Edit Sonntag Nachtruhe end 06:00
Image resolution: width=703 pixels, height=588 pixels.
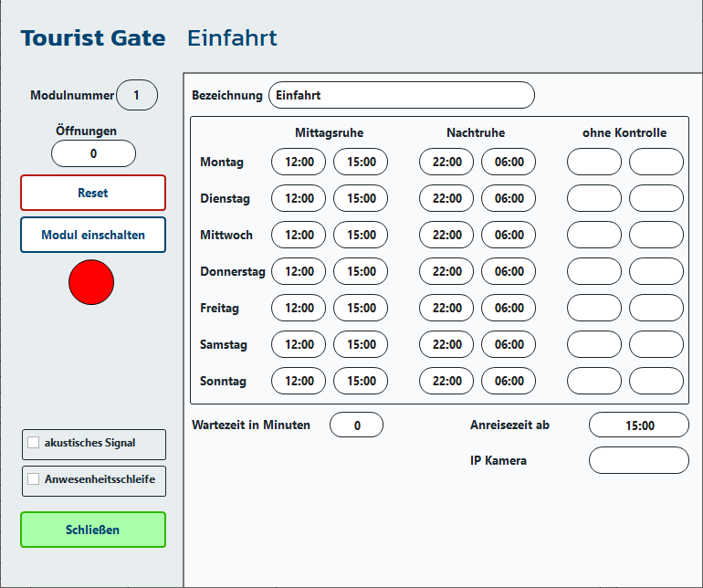coord(509,381)
